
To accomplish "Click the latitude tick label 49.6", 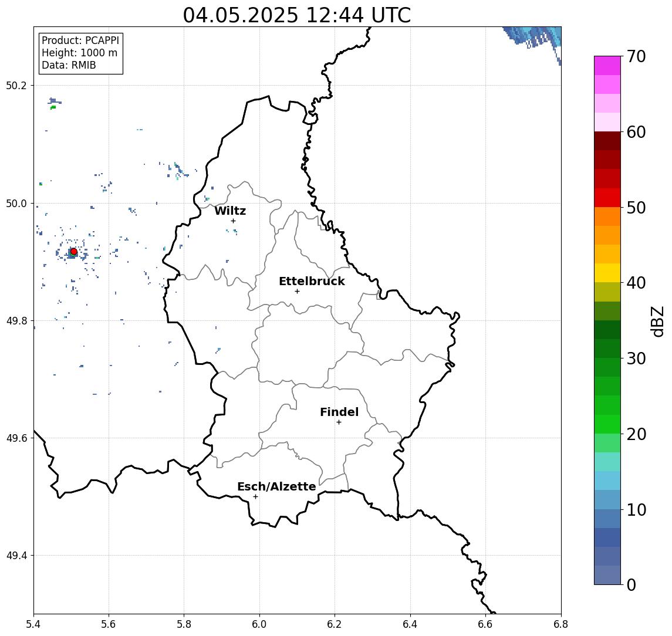I will click(x=16, y=438).
